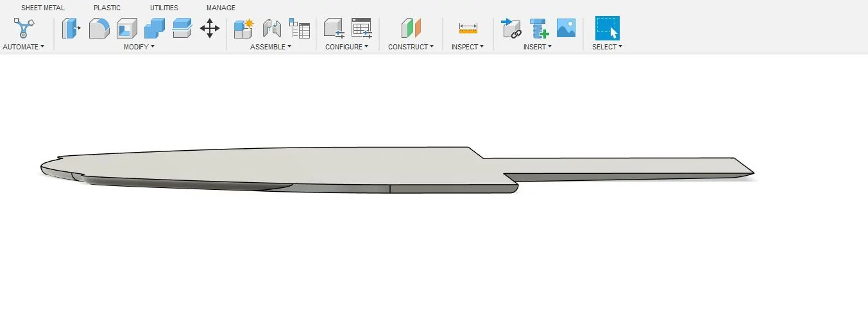This screenshot has width=868, height=331.
Task: Activate the Move/Copy arrows tool
Action: pos(210,28)
